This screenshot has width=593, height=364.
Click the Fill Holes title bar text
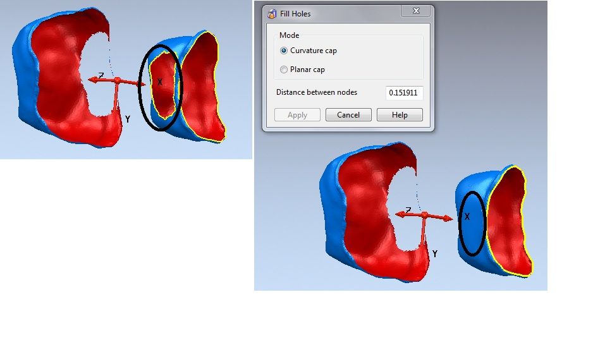tap(295, 14)
